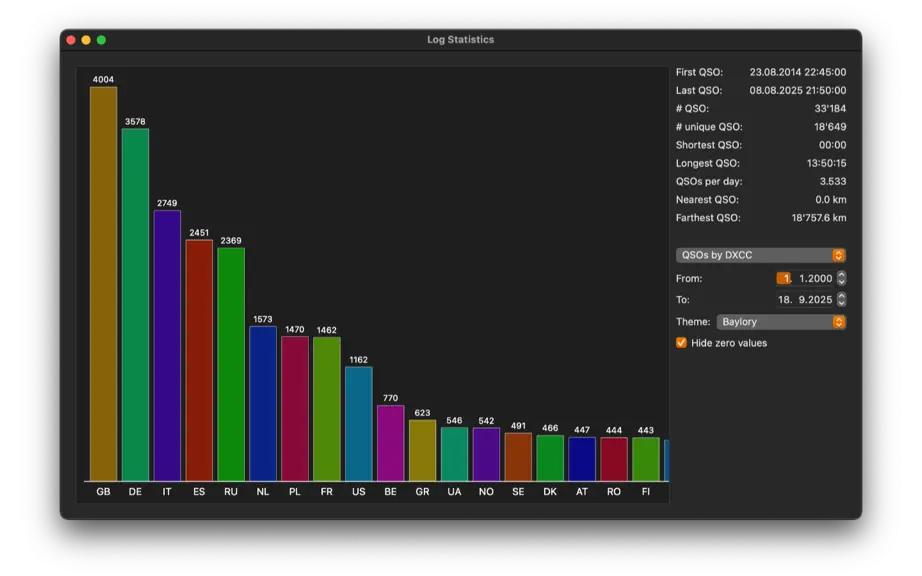Click the teal US bar labeled 1162

pos(359,424)
